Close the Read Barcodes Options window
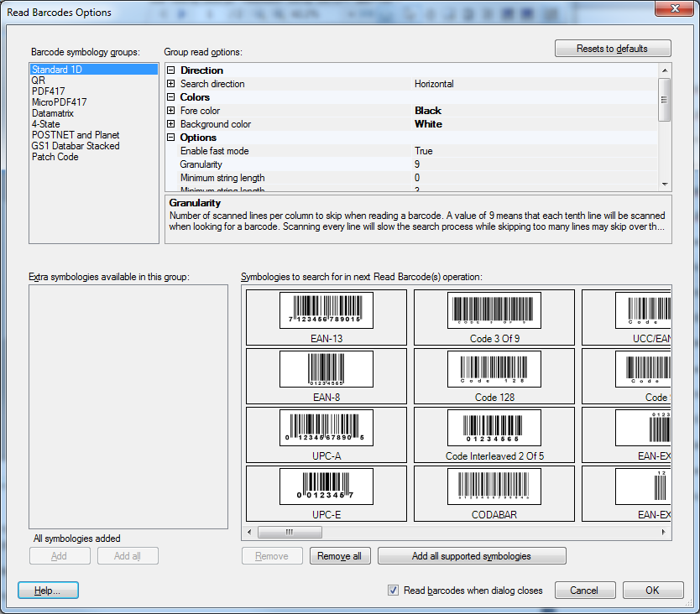Screen dimensions: 700x614 click(x=675, y=8)
